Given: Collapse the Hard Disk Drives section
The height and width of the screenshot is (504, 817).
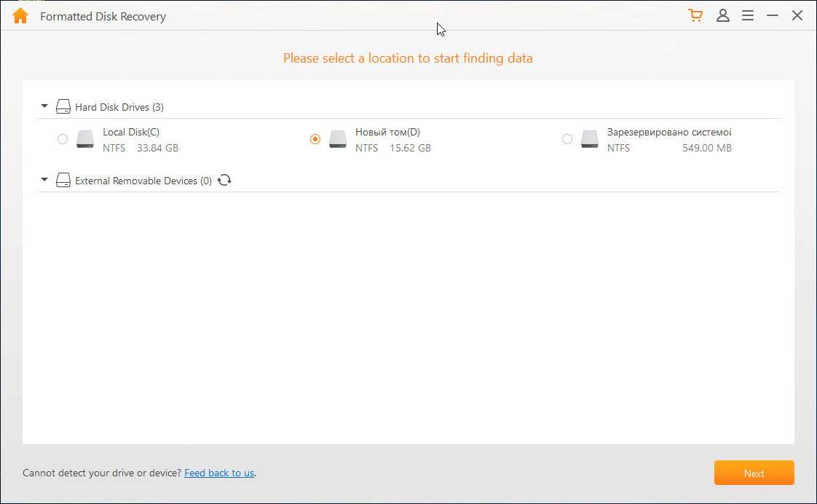Looking at the screenshot, I should (44, 106).
